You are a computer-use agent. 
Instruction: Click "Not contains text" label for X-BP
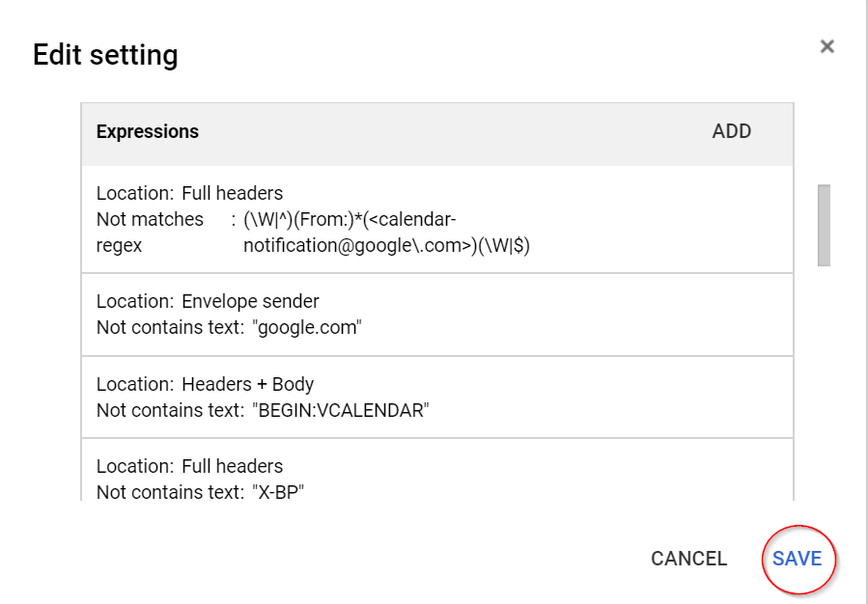pyautogui.click(x=170, y=492)
